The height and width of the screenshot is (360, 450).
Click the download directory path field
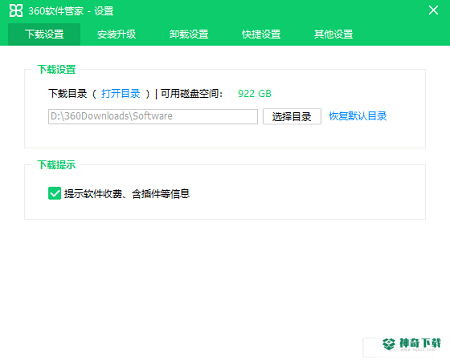tap(153, 116)
